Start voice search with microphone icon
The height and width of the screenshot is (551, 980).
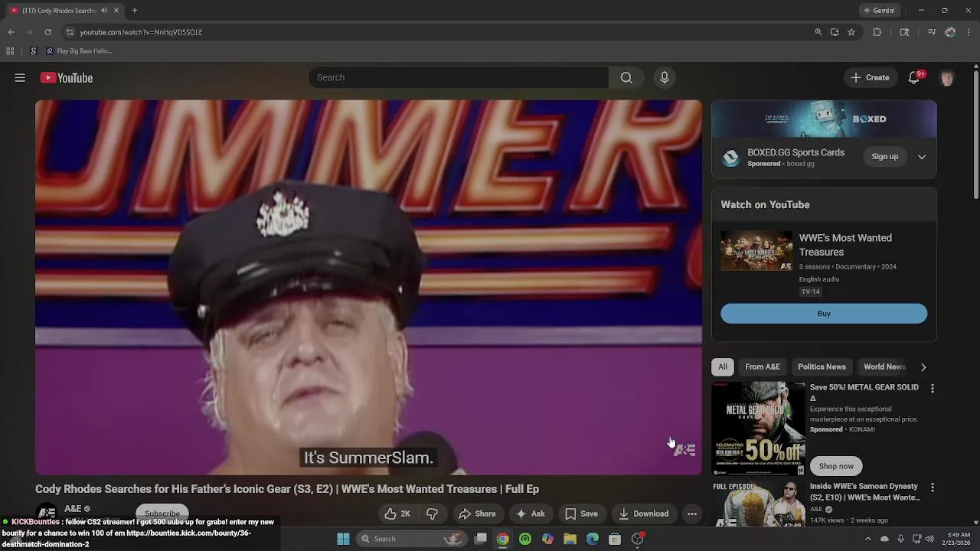click(x=665, y=77)
